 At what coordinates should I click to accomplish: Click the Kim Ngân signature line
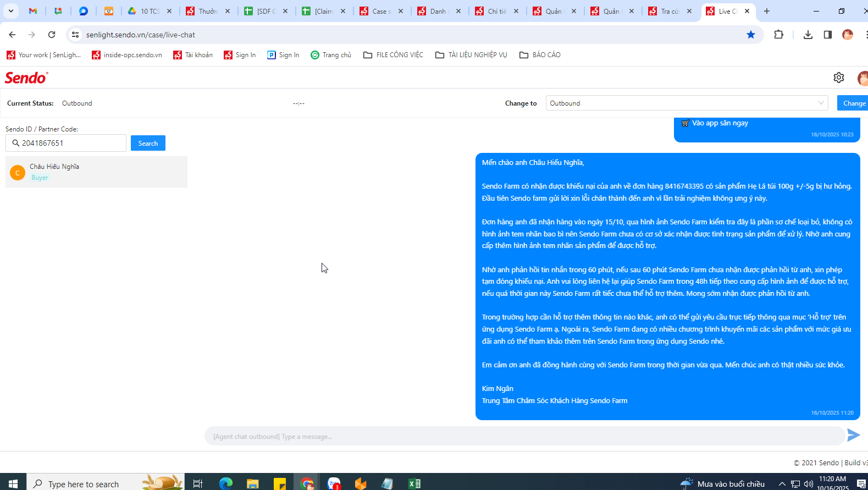pos(497,388)
